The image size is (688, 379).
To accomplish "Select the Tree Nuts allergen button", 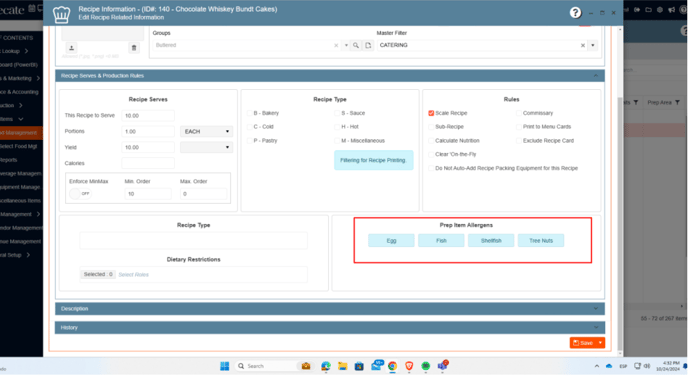I will point(541,240).
